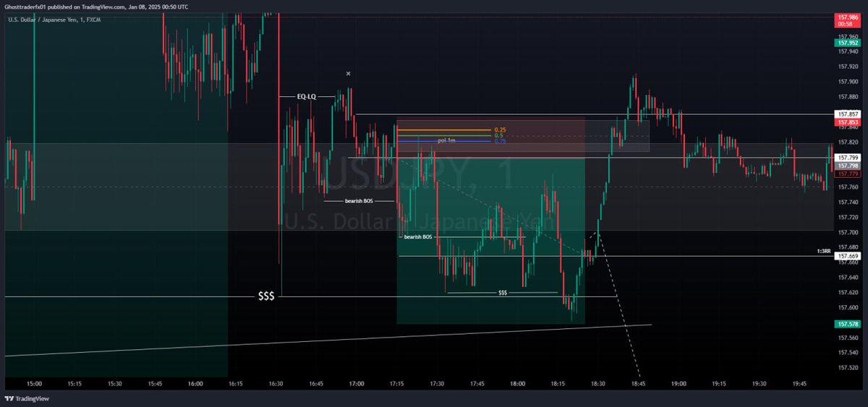Viewport: 868px width, 407px height.
Task: Select the U.S. Dollar / Japanese Yen symbol title
Action: (x=54, y=20)
